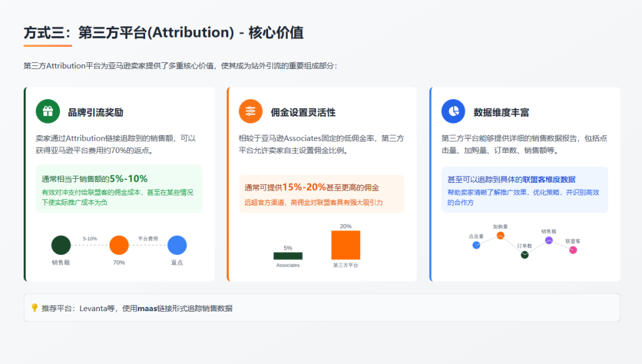Screen dimensions: 642x364
Task: Click the blue note 帮助卖家清晰了解推广效果
Action: 523,197
